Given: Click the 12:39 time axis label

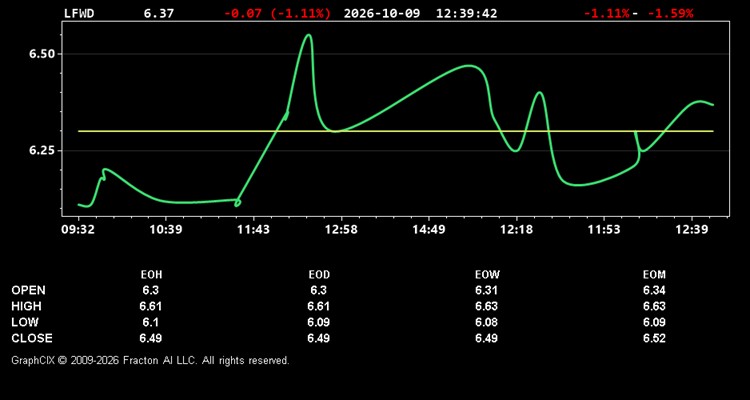Looking at the screenshot, I should (x=692, y=230).
